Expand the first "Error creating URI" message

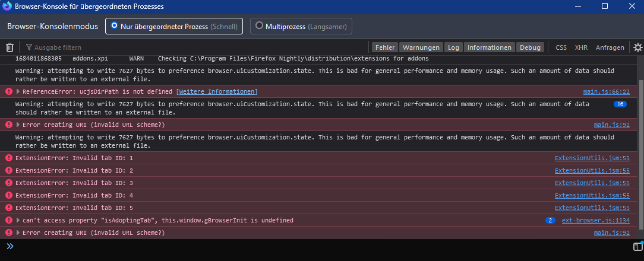18,125
